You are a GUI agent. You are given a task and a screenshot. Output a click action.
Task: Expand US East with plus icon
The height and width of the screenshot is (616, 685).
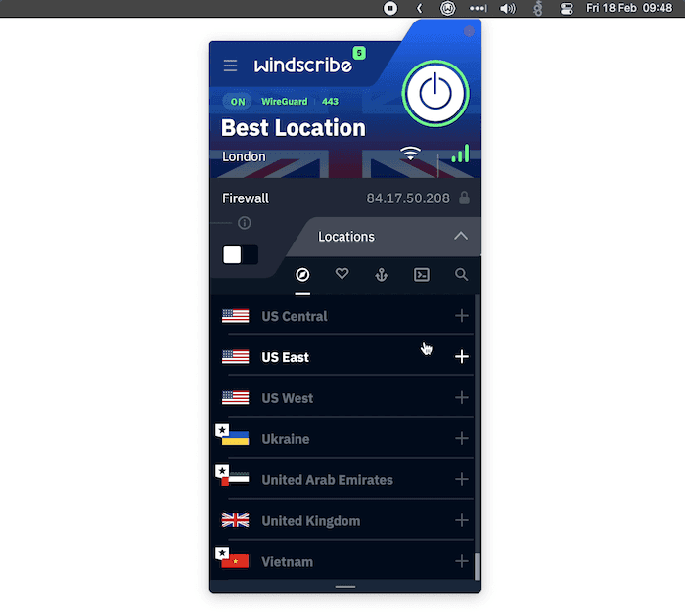coord(461,357)
